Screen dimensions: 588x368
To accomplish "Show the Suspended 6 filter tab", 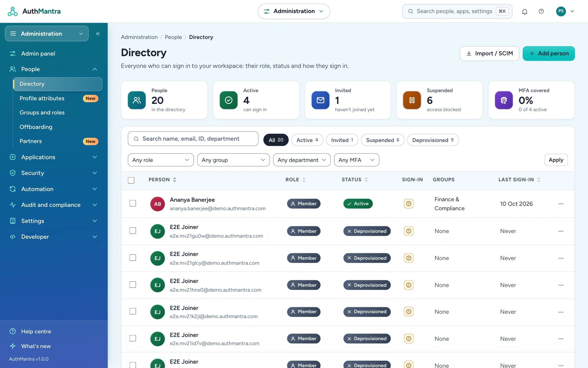I will tap(382, 140).
